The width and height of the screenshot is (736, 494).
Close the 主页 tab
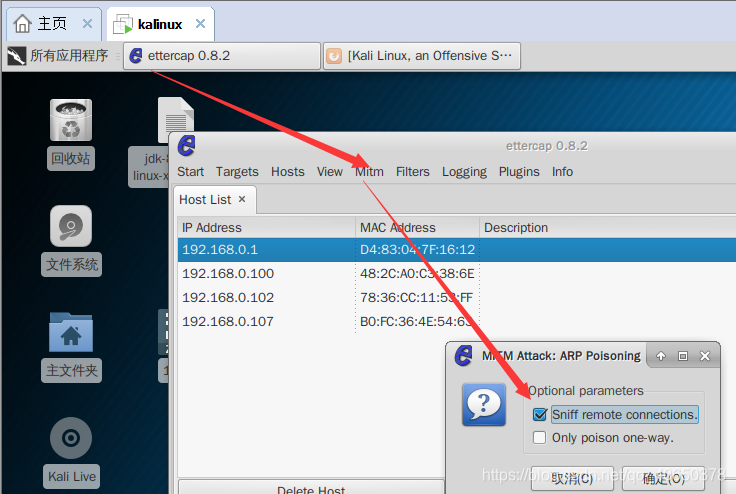87,23
